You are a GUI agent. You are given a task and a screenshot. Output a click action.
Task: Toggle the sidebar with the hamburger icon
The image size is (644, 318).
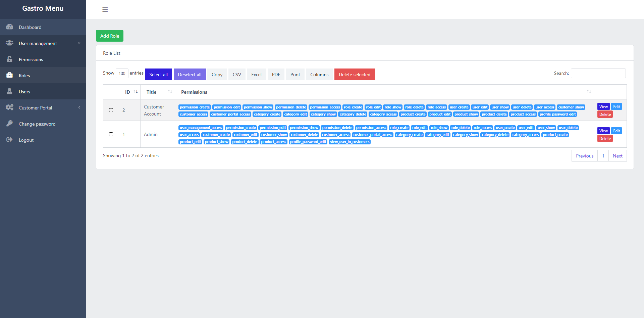click(105, 9)
